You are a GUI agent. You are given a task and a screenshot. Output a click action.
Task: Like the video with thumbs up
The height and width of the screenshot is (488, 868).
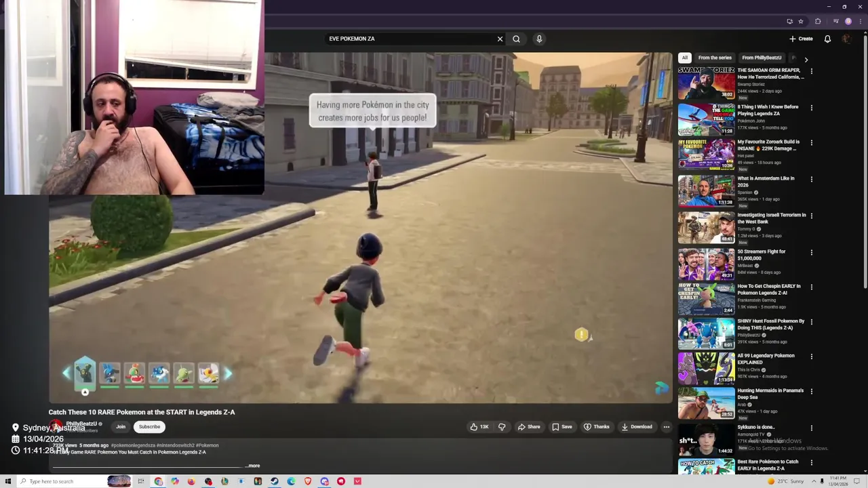(480, 426)
